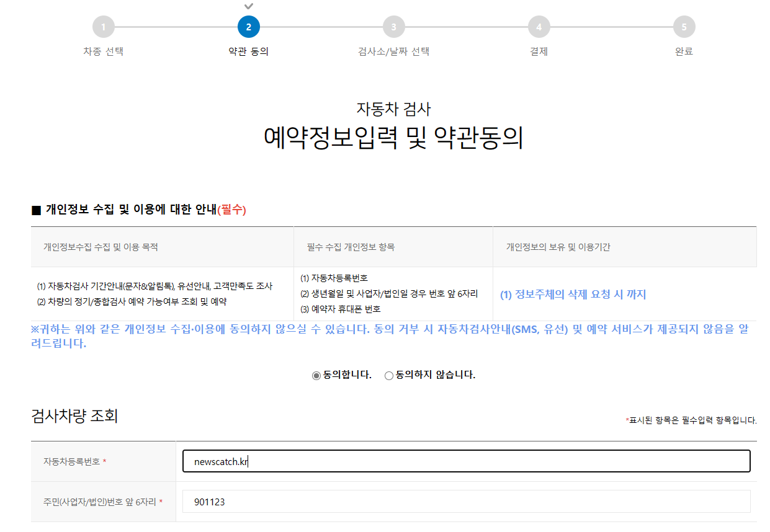The height and width of the screenshot is (532, 770).
Task: Click the 완료 step label
Action: 684,51
